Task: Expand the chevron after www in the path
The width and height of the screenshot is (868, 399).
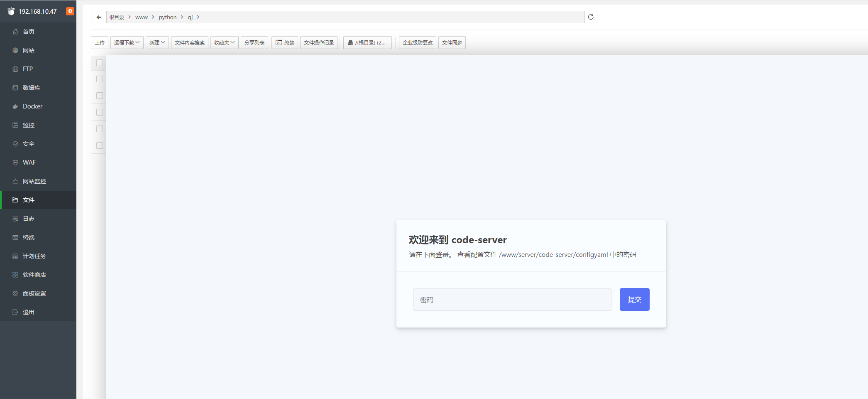Action: 153,17
